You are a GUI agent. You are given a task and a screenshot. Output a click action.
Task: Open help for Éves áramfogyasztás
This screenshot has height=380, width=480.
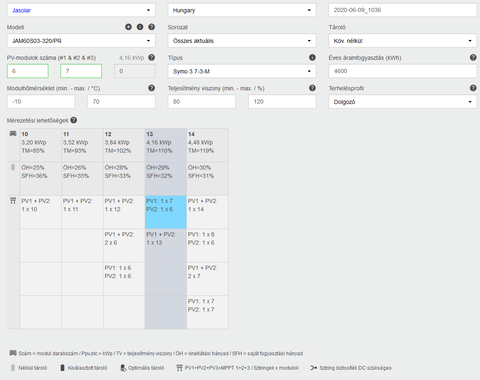473,57
